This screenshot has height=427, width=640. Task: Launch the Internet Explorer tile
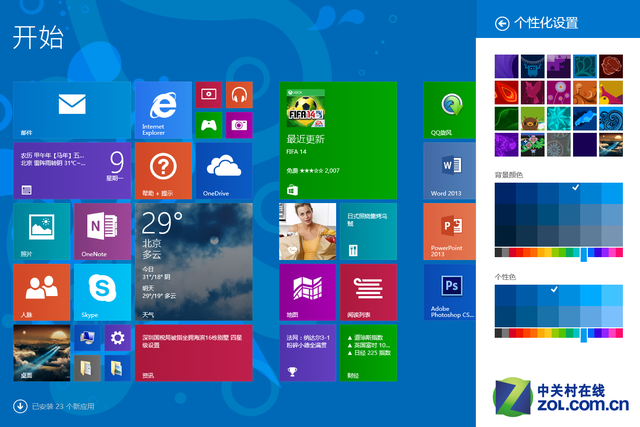[163, 110]
